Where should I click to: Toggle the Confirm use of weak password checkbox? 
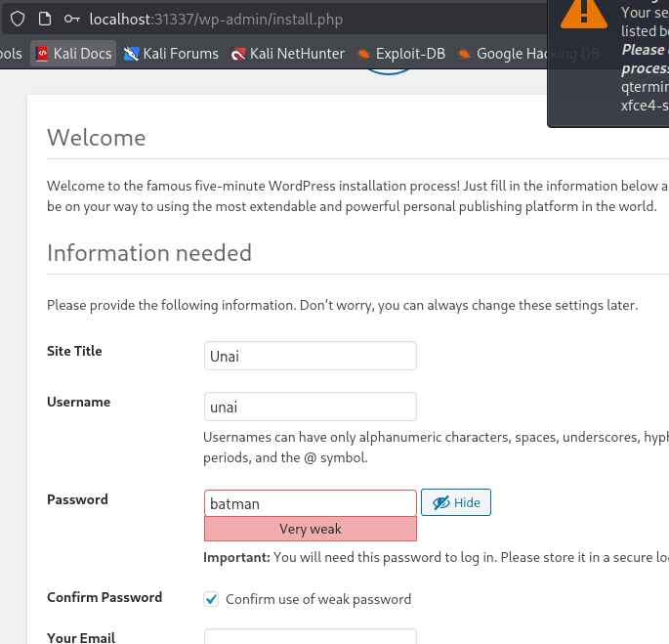211,599
